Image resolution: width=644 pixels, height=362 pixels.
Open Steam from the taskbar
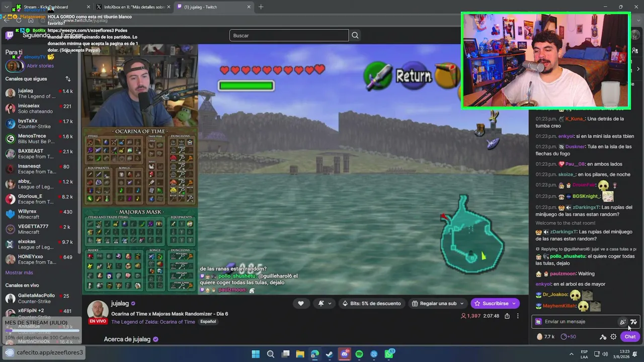330,354
